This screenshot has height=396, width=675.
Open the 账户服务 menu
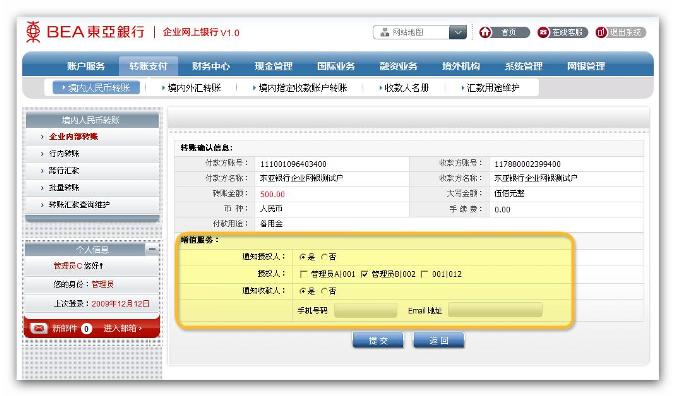tap(86, 66)
